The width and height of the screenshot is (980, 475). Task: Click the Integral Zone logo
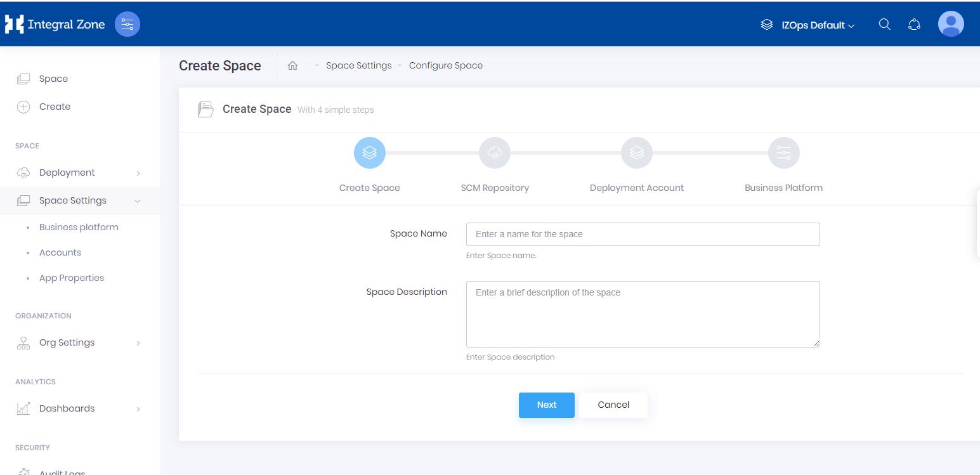55,25
